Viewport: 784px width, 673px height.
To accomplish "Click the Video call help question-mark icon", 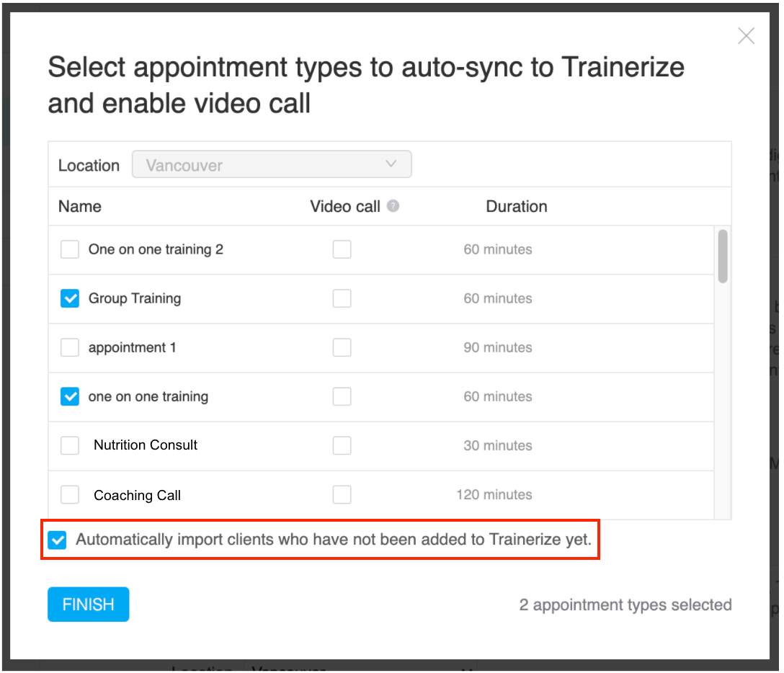I will coord(393,206).
